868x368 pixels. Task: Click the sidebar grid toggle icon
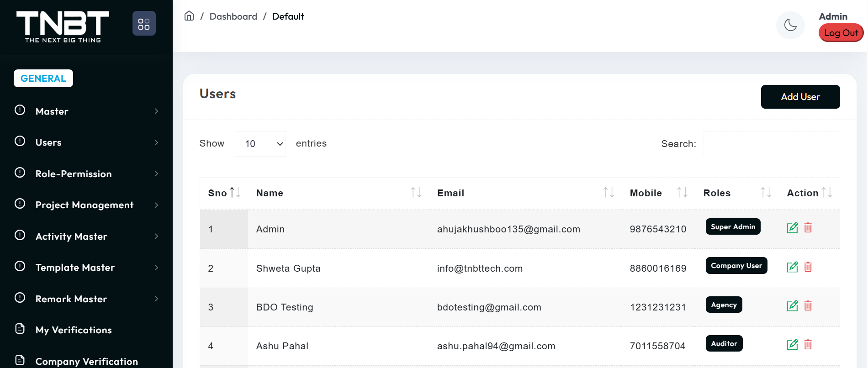[x=144, y=24]
